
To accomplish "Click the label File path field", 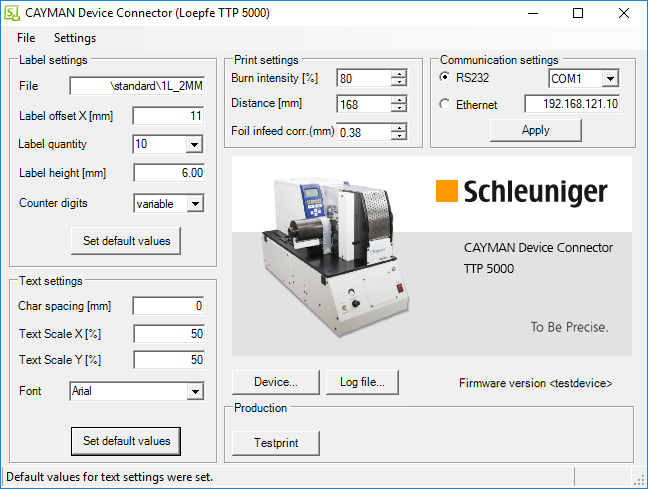I will point(137,86).
